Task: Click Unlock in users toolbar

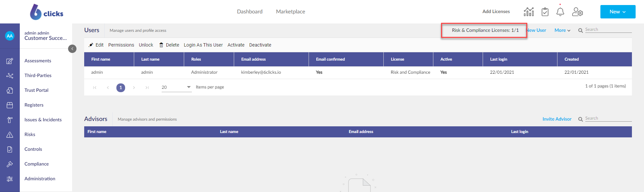Action: click(x=146, y=45)
